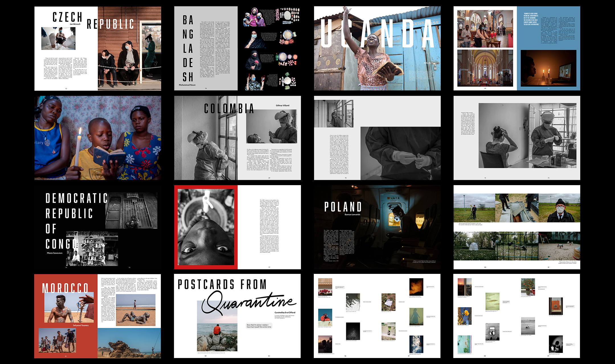Viewport: 615px width, 364px height.
Task: Open the Czech Republic spread thumbnail
Action: click(98, 49)
